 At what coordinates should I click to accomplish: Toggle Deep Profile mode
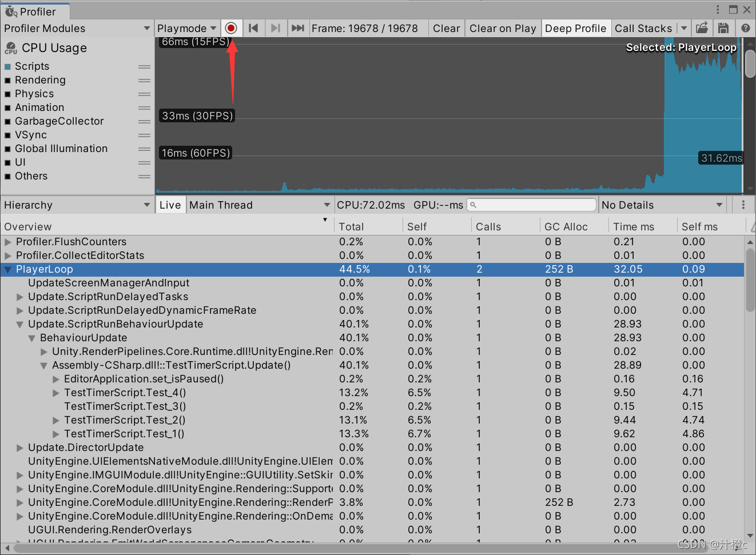click(575, 28)
